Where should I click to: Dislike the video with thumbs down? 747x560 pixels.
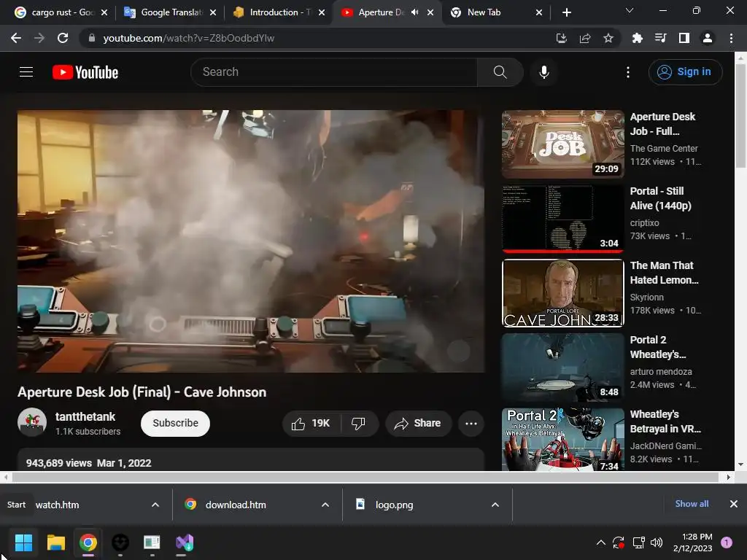[x=358, y=424]
